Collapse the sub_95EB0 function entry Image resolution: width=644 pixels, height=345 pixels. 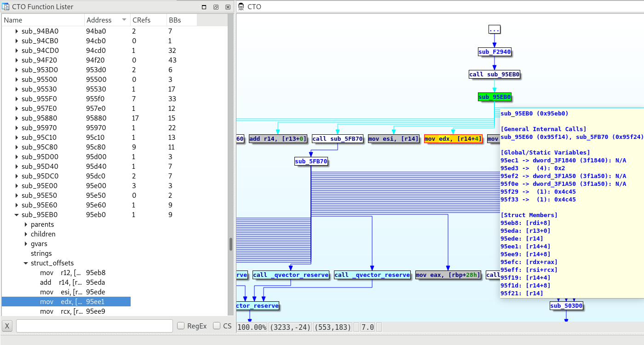coord(17,215)
